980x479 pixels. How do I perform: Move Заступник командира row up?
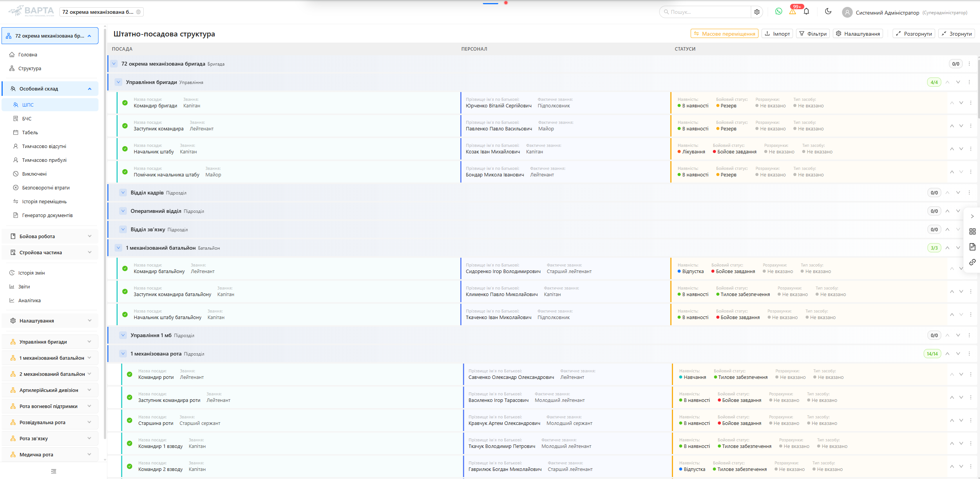(x=952, y=126)
